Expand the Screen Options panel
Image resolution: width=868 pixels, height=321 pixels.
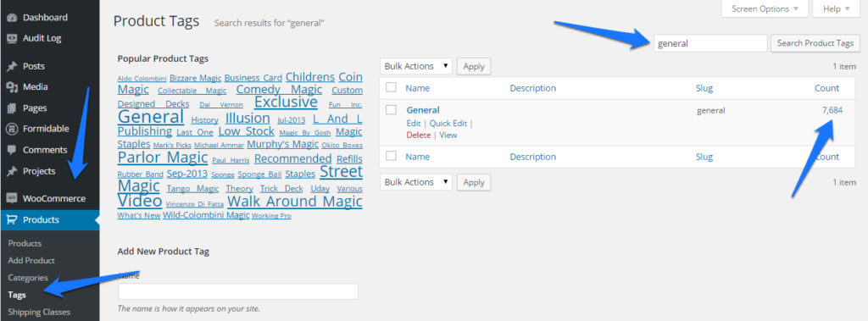(765, 8)
